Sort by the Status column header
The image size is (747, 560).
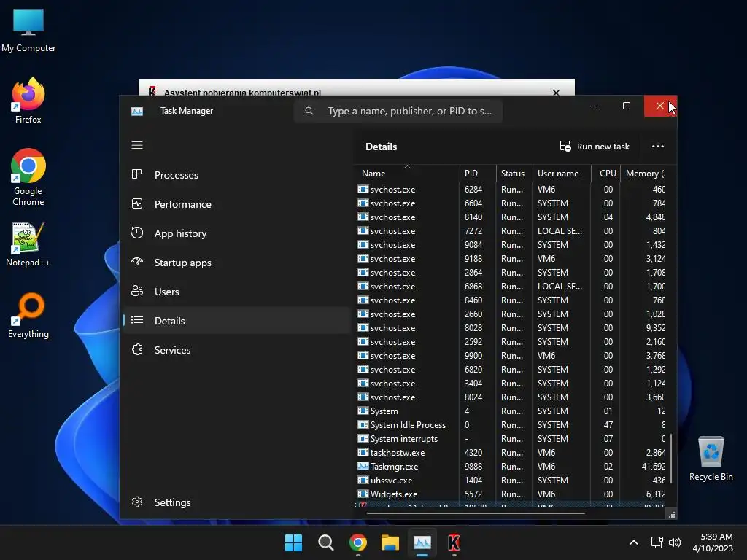click(x=513, y=174)
